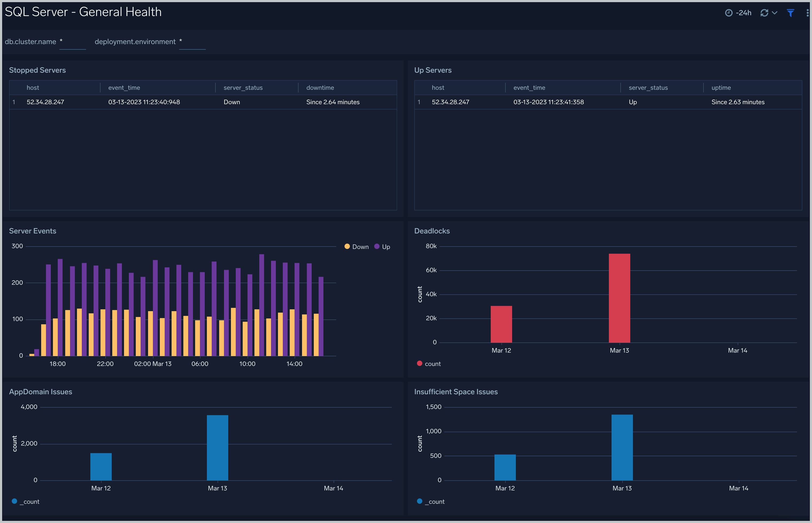Select host 52.34.28.247 in Up Servers

450,102
